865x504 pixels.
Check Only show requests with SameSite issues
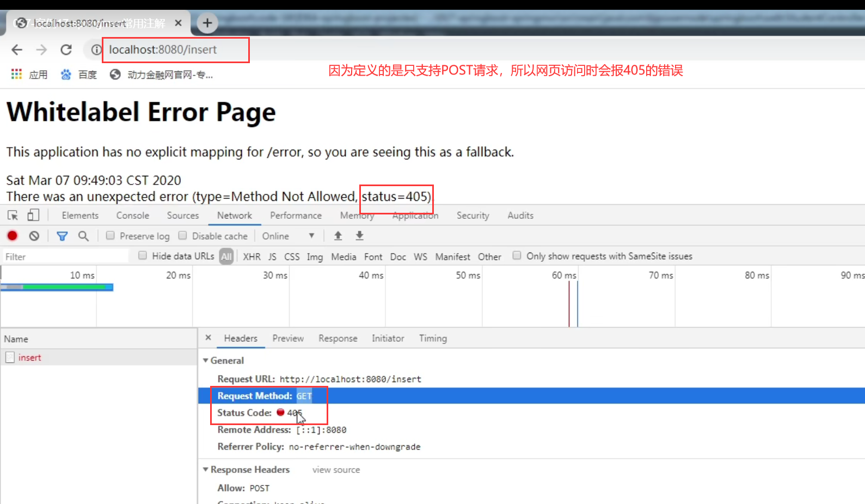click(517, 255)
